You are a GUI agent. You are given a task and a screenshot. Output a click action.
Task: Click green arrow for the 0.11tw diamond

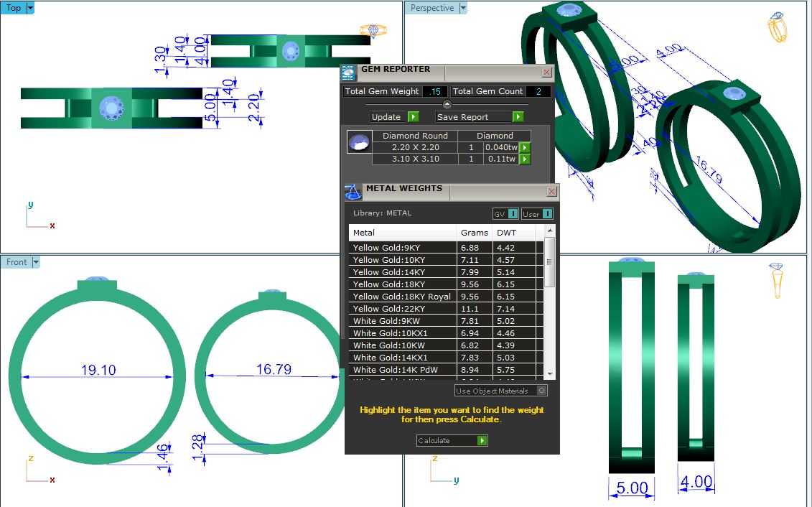pos(525,159)
